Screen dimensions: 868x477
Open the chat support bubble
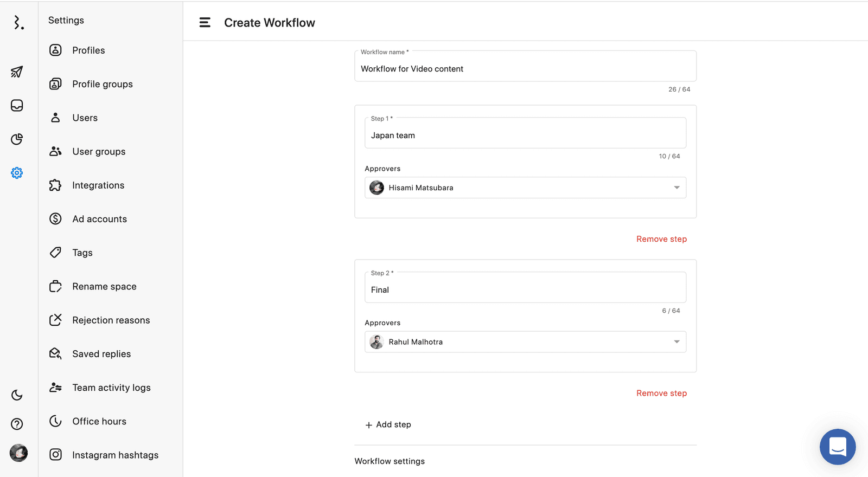[837, 447]
